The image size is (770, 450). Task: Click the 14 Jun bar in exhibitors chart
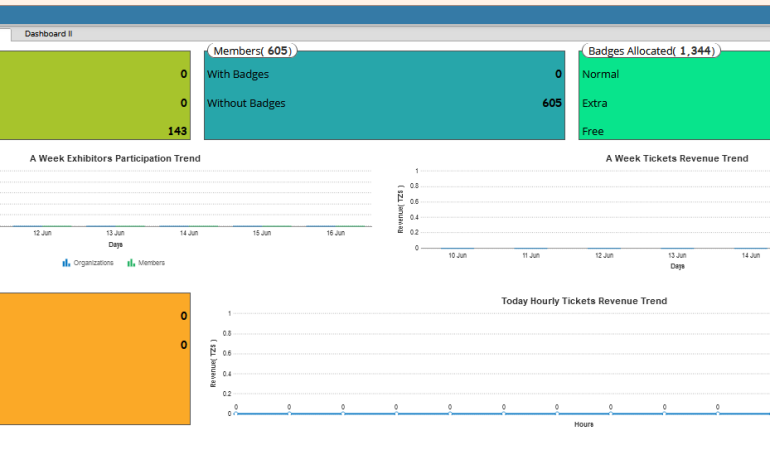click(x=189, y=226)
